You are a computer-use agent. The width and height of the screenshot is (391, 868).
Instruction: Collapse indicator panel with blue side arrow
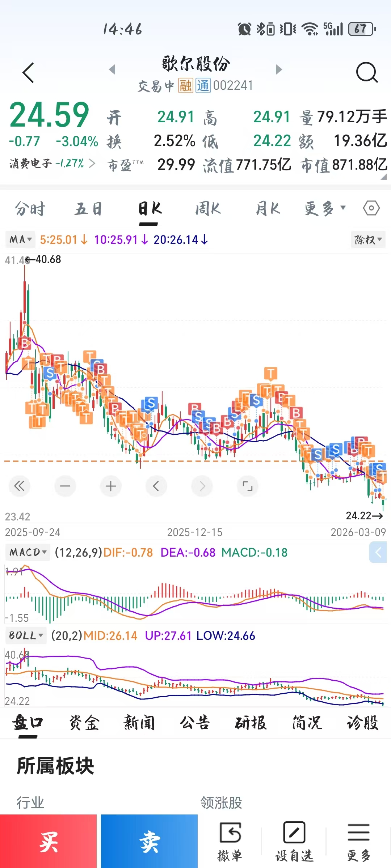[x=378, y=552]
